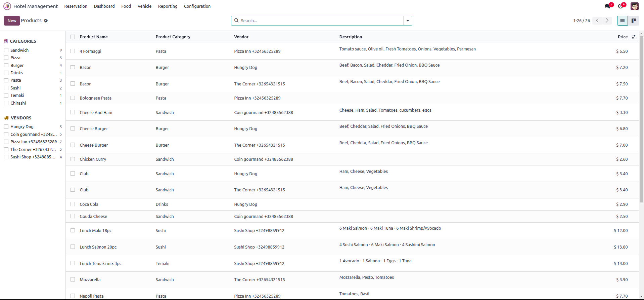Open the activities clock notification icon
This screenshot has width=644, height=300.
click(620, 6)
